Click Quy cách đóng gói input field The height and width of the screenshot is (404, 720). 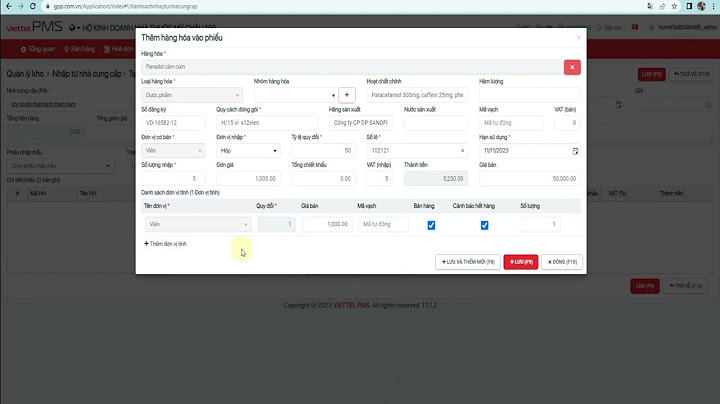pyautogui.click(x=267, y=123)
